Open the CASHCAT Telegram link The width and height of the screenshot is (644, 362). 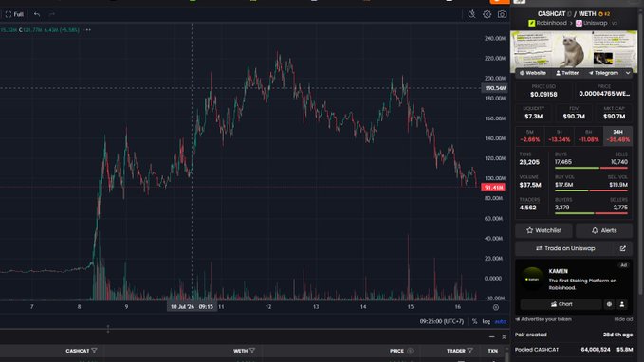click(x=603, y=73)
